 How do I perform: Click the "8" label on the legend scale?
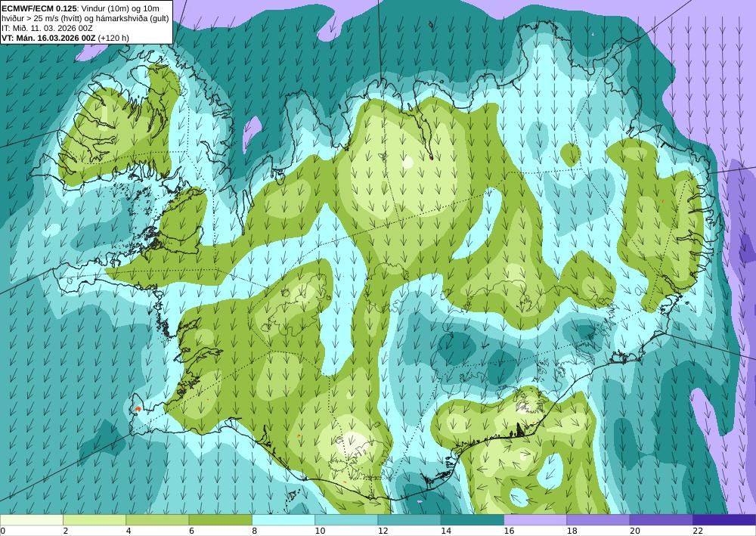coord(254,531)
